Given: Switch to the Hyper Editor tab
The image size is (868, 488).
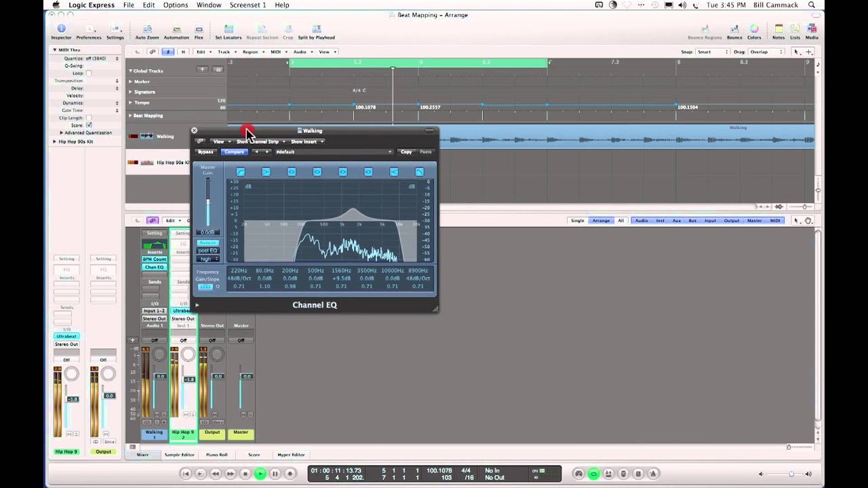Looking at the screenshot, I should [x=291, y=455].
